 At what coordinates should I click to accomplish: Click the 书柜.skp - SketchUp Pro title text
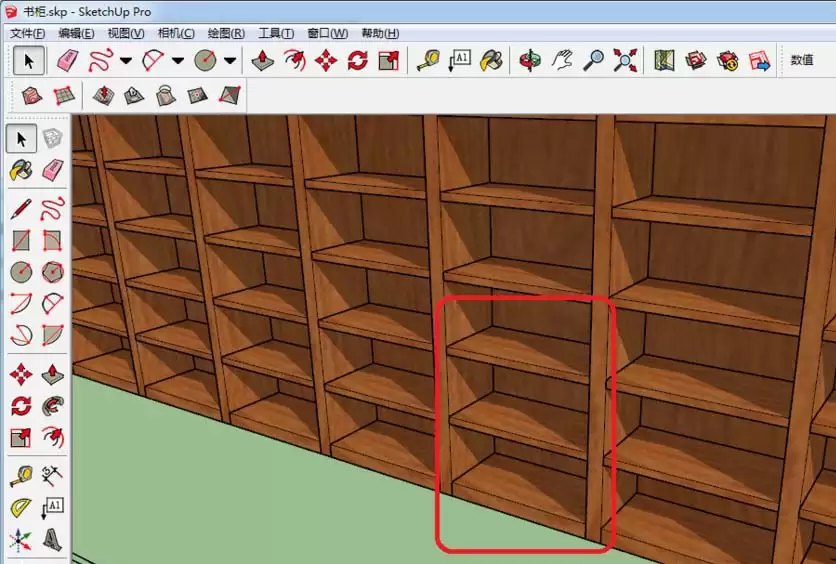click(x=88, y=12)
